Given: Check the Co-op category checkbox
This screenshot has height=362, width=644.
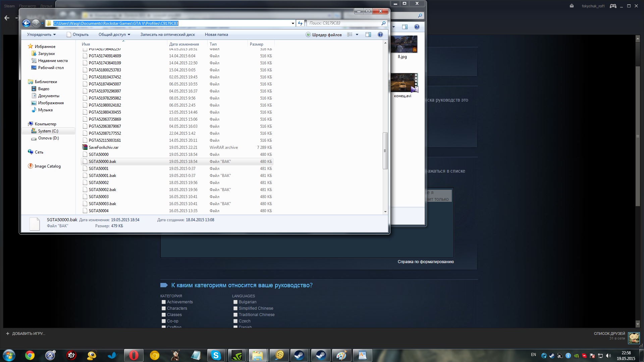Looking at the screenshot, I should click(x=164, y=321).
